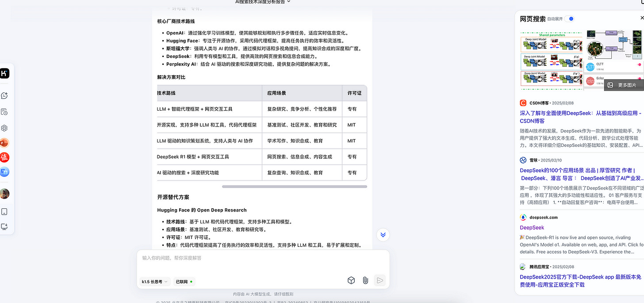Click the Perplexity AI bullet line
This screenshot has height=303, width=644.
pos(249,64)
